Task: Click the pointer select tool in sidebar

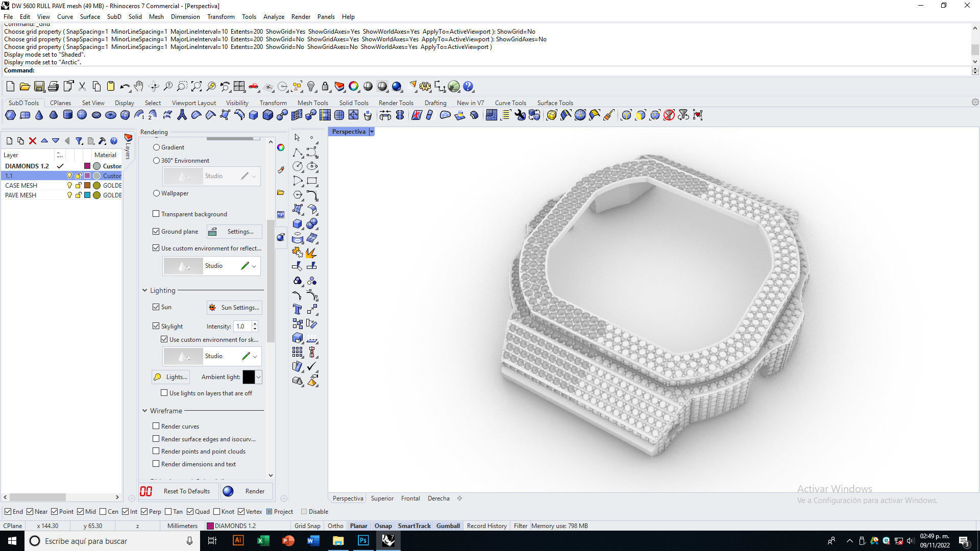Action: pos(298,138)
